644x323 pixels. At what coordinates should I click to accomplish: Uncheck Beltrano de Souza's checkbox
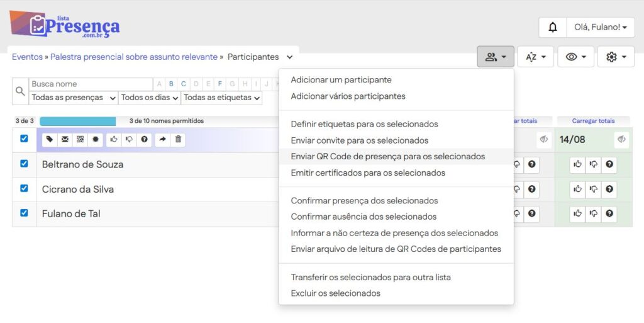25,164
